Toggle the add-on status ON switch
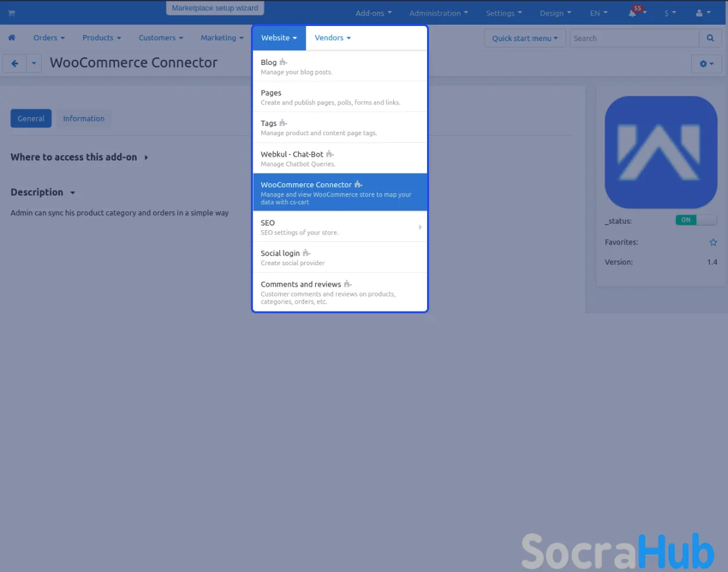 pos(695,220)
